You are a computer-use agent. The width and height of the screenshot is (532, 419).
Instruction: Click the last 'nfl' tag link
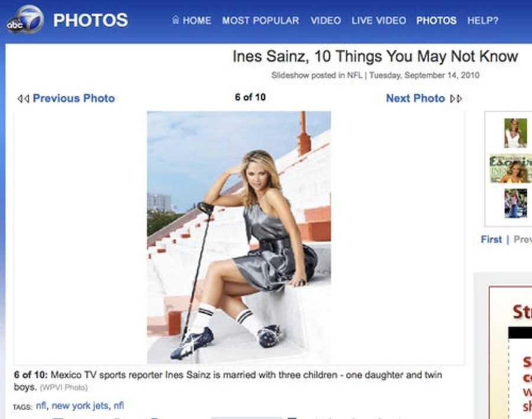(x=119, y=405)
